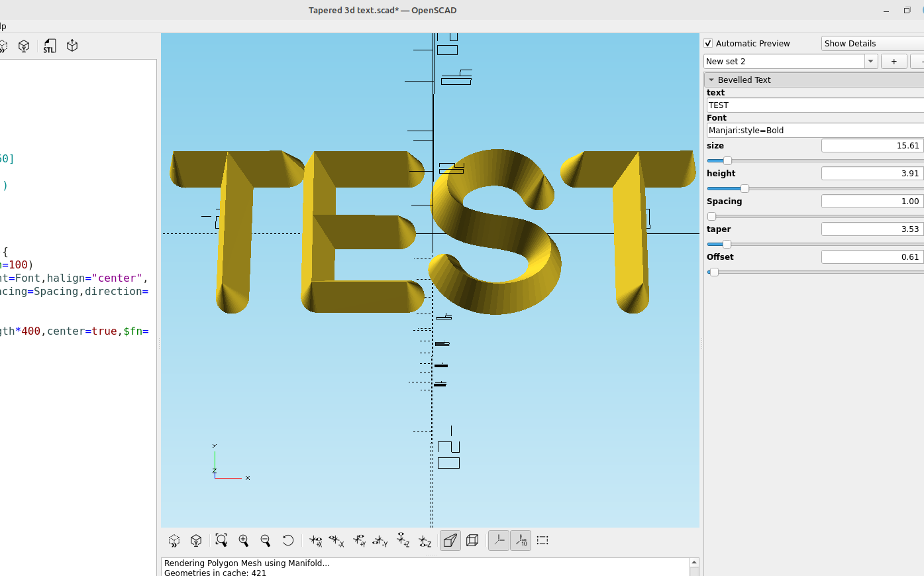Open the Help menu
Viewport: 924px width, 576px height.
[1, 26]
